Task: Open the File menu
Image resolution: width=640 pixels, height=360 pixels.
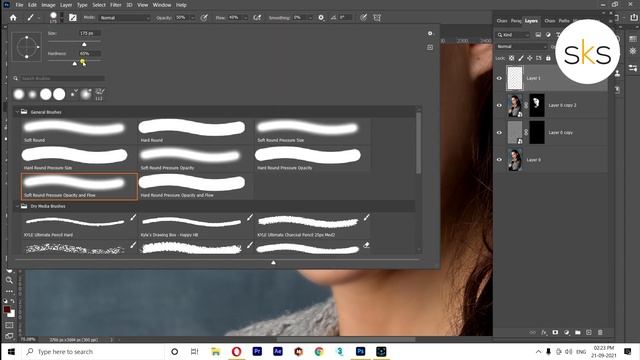Action: point(19,5)
